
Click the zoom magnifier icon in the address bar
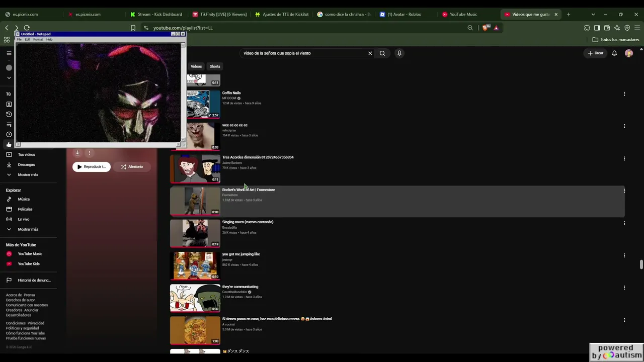coord(470,28)
